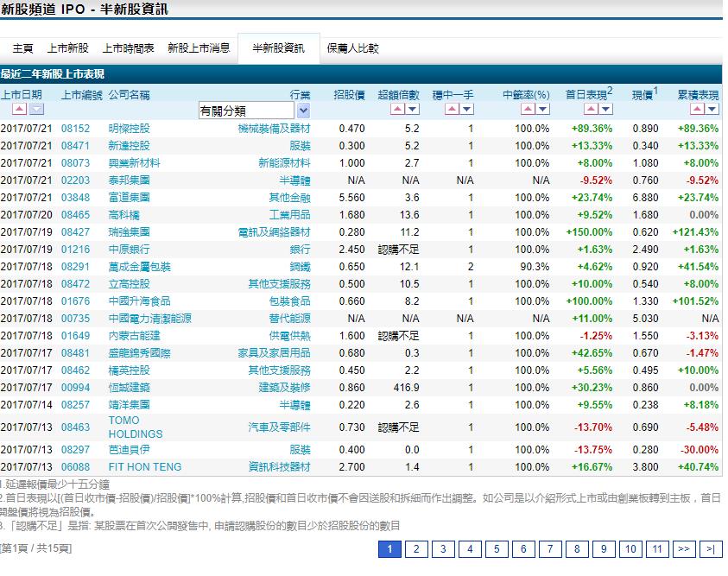Open FIT HON TENG company link
This screenshot has width=728, height=576.
[145, 467]
